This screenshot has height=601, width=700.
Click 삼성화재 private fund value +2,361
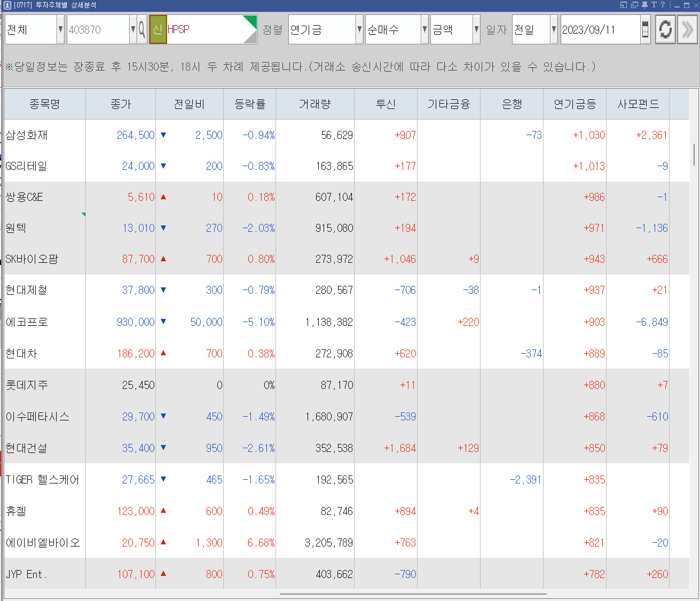(652, 135)
